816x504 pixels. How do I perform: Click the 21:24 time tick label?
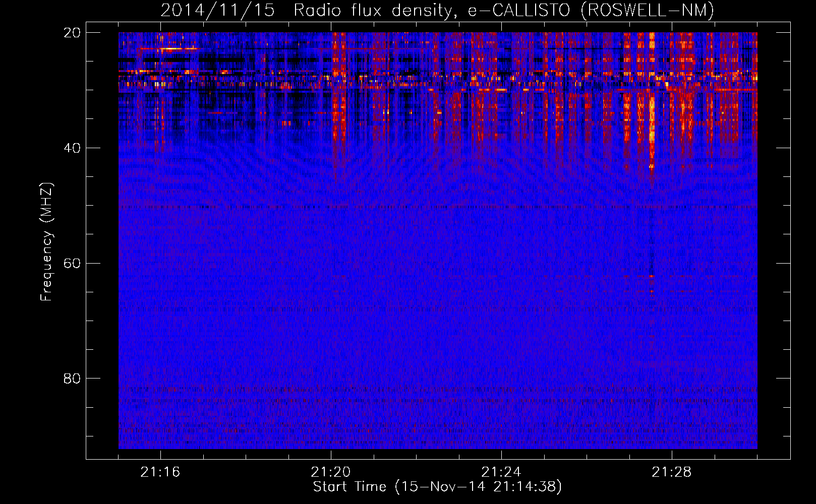click(x=501, y=472)
